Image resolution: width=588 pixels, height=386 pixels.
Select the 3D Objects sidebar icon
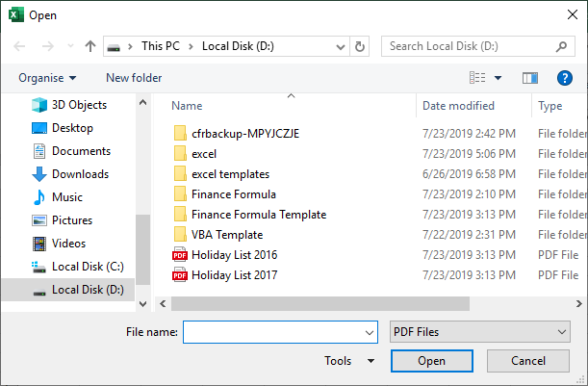(39, 105)
